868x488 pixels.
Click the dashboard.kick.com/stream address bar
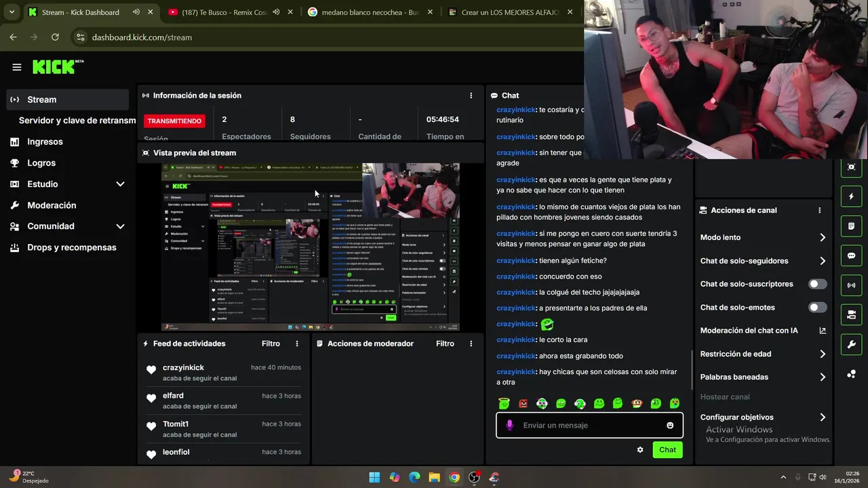(325, 37)
